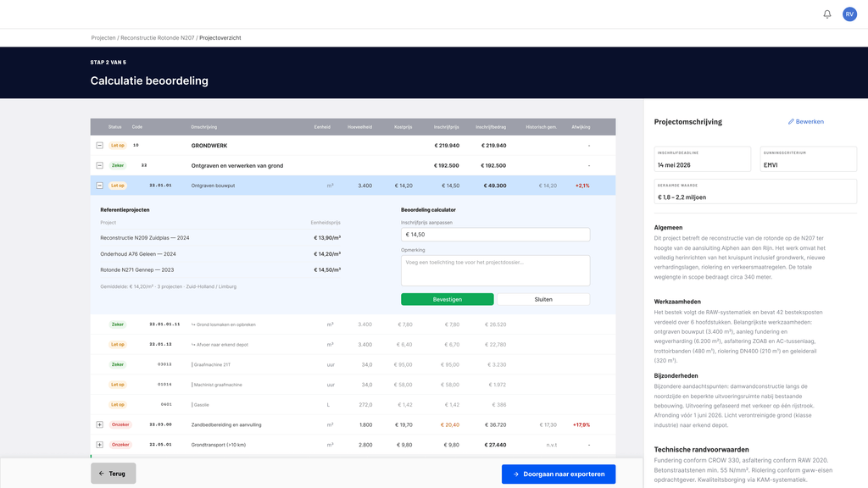This screenshot has width=868, height=488.
Task: Click the Geraamde waarde field
Action: pos(755,191)
